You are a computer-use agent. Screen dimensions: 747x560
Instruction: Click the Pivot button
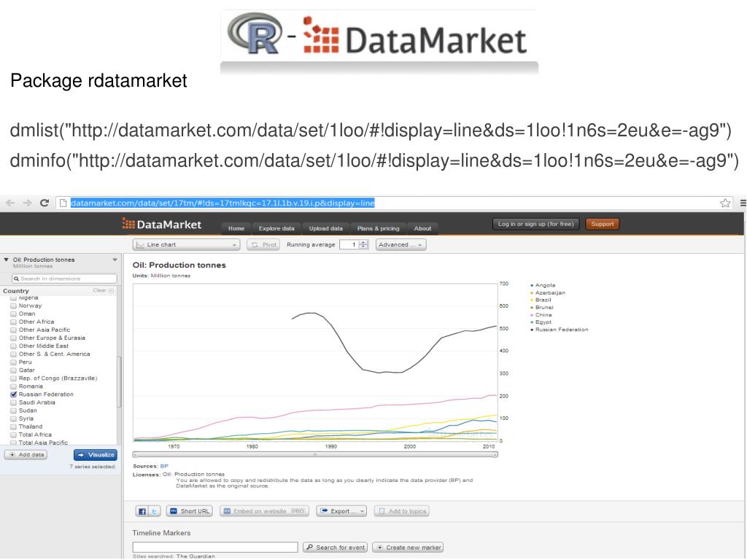[263, 245]
